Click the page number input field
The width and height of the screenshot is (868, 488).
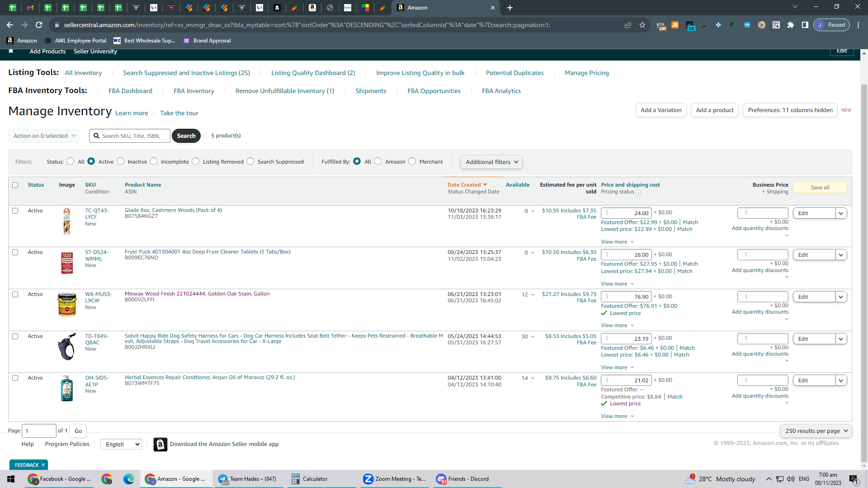pos(39,431)
